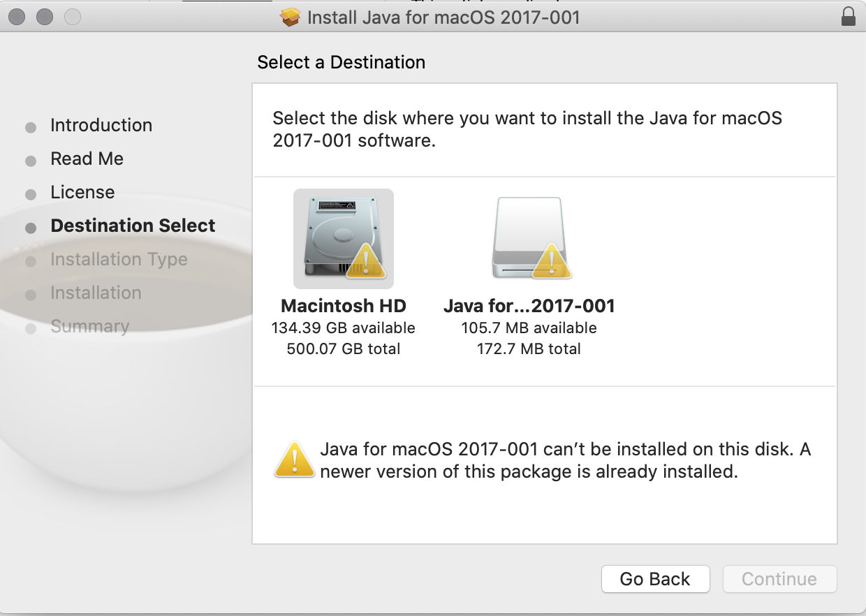This screenshot has width=866, height=616.
Task: Click the "Java for...2017-001" disk name label
Action: (x=529, y=306)
